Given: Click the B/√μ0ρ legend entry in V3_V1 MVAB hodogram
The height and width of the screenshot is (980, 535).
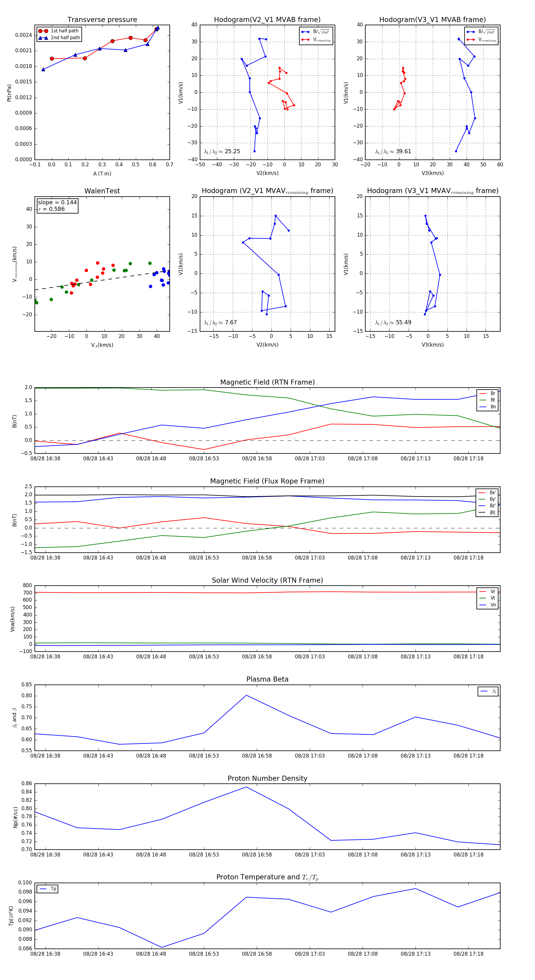Looking at the screenshot, I should coord(481,31).
